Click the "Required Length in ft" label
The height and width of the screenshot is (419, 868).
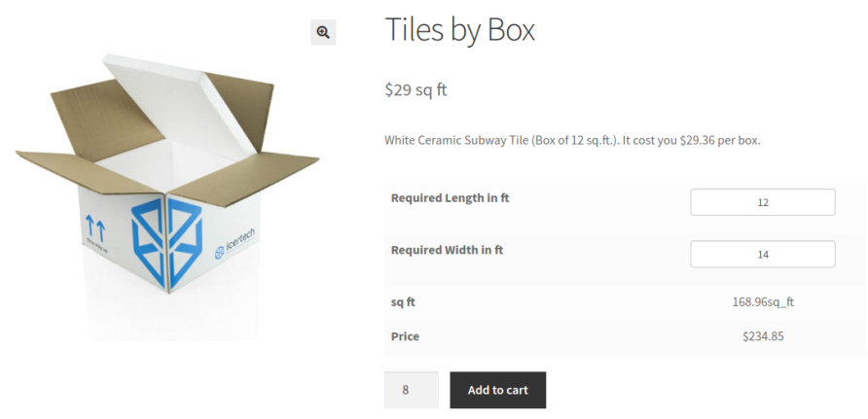[450, 198]
